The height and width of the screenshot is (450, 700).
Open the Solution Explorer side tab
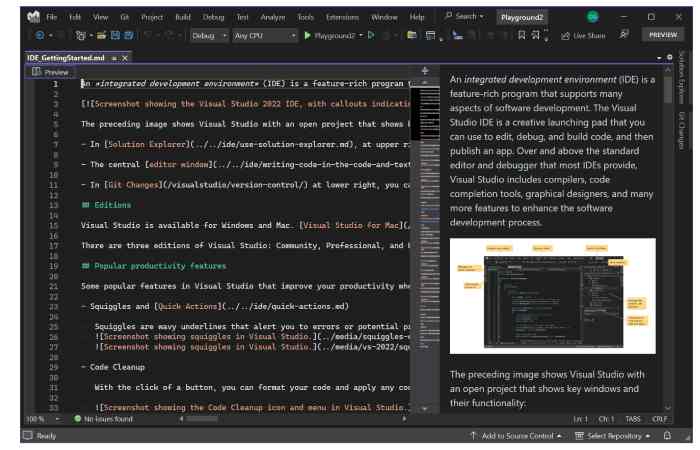tap(682, 77)
